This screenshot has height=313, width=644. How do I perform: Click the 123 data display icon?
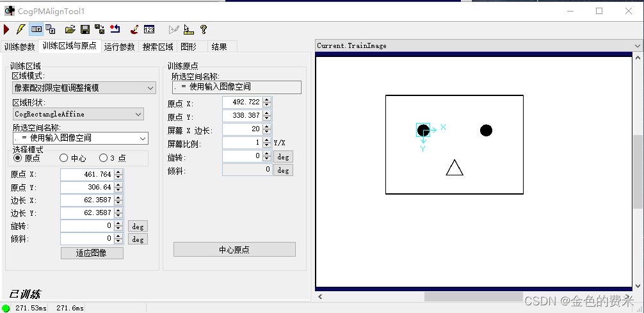(149, 29)
